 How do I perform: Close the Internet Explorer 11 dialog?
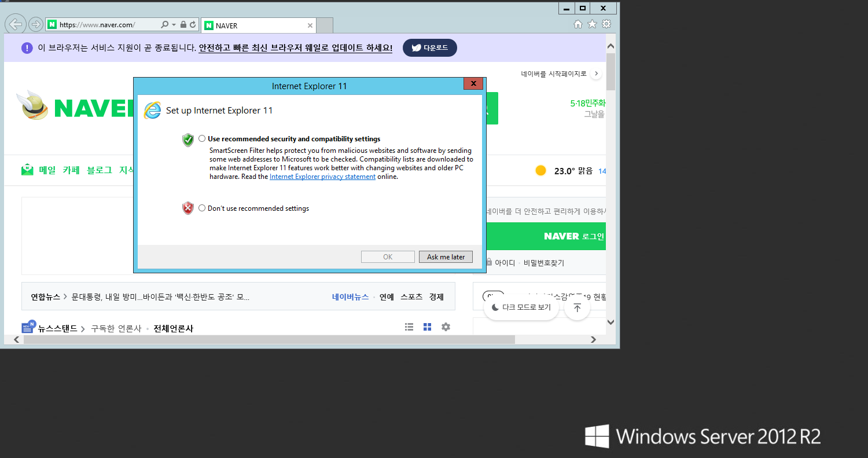click(473, 84)
